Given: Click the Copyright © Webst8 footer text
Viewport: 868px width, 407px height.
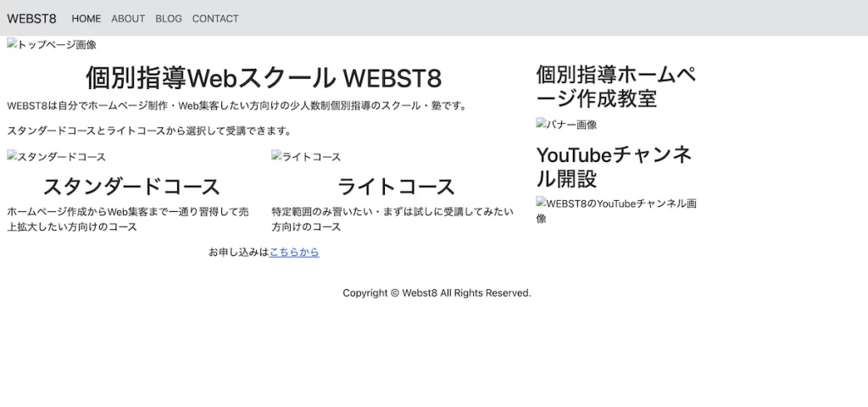Looking at the screenshot, I should [x=437, y=293].
